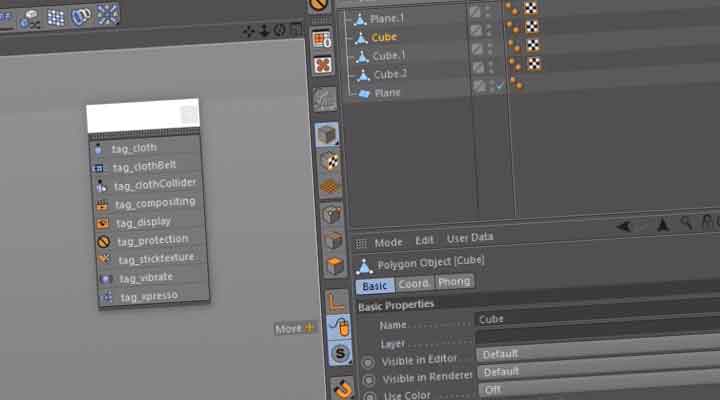Image resolution: width=720 pixels, height=400 pixels.
Task: Select the orange Workplane grid icon
Action: 330,187
